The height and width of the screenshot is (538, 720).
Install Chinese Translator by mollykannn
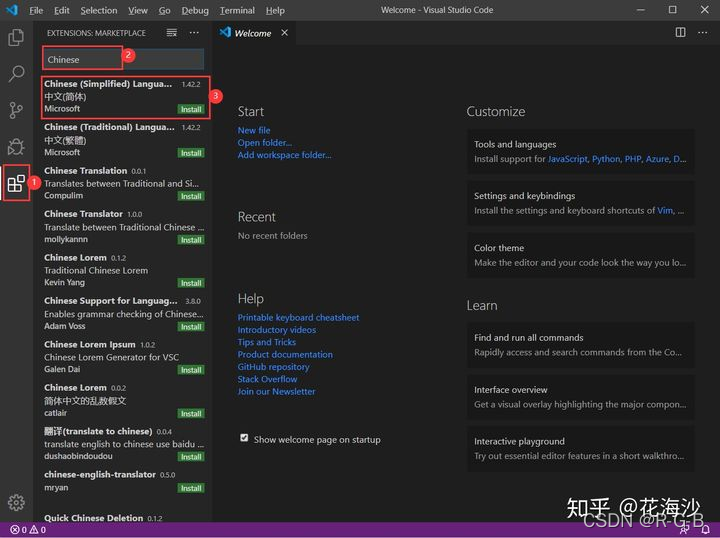(x=191, y=240)
